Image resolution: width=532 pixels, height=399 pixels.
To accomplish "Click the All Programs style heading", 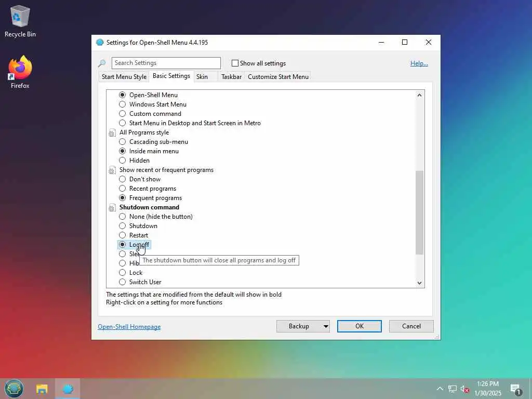I will (144, 132).
